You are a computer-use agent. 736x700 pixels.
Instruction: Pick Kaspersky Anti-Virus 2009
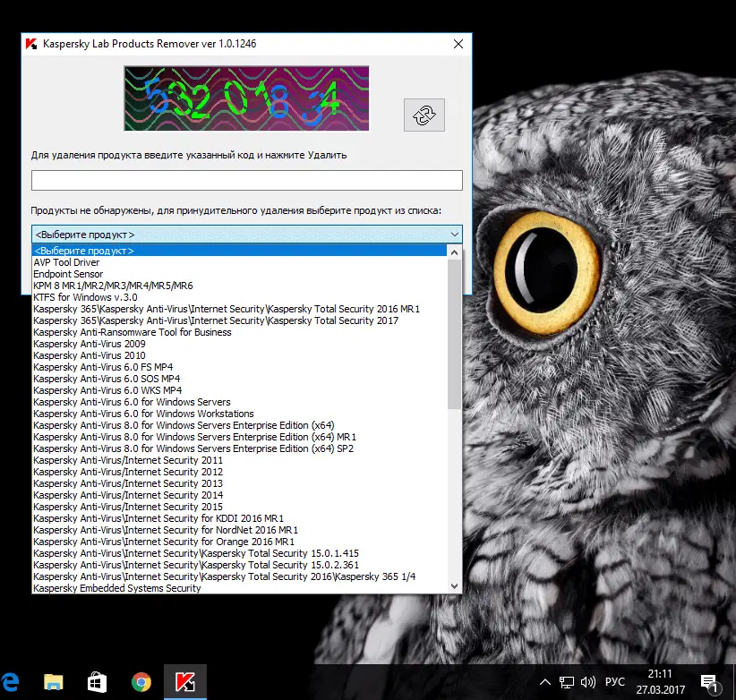click(x=239, y=344)
